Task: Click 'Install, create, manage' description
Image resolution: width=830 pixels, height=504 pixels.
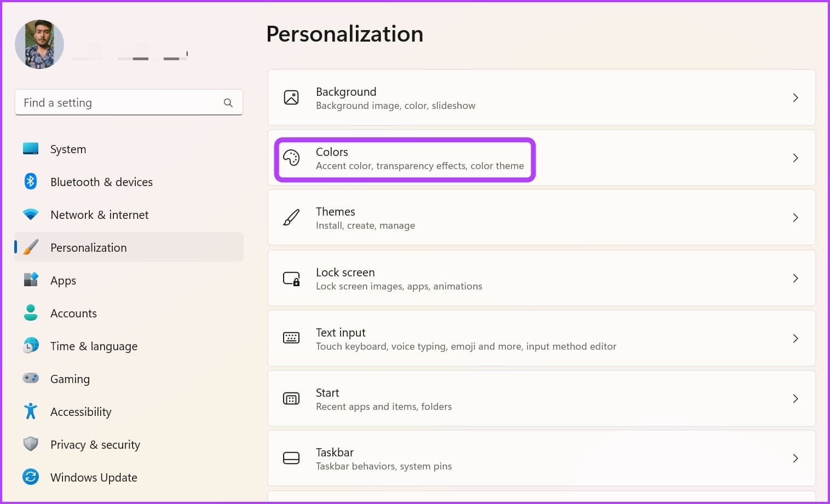Action: pos(365,225)
